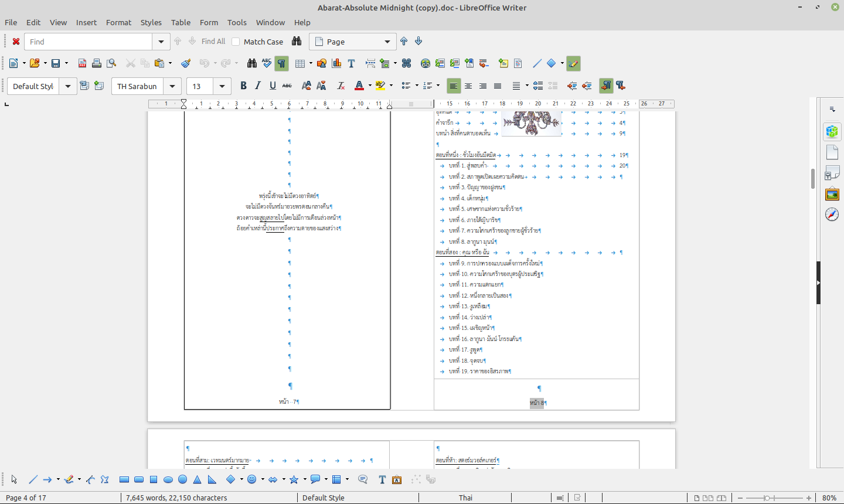Click the Insert Chart icon
The height and width of the screenshot is (504, 844).
click(336, 63)
